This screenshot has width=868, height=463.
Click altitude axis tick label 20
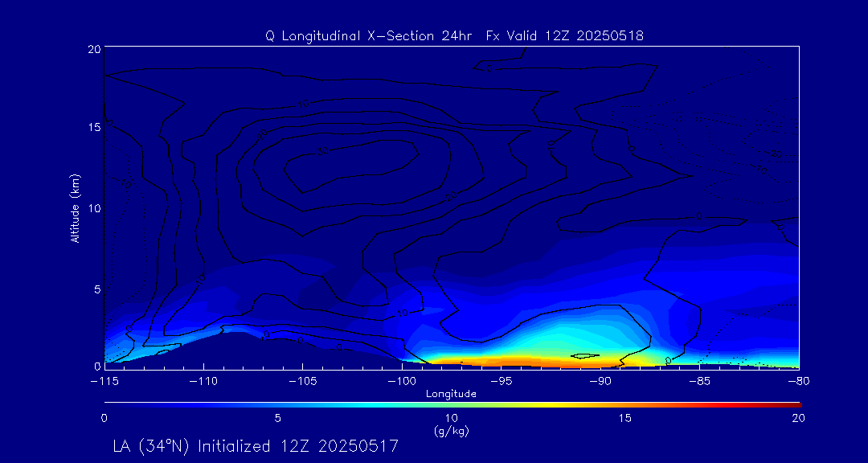pyautogui.click(x=94, y=49)
